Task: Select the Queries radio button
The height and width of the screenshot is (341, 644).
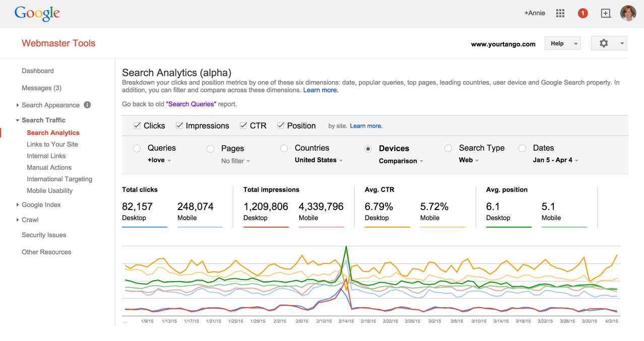Action: tap(137, 149)
